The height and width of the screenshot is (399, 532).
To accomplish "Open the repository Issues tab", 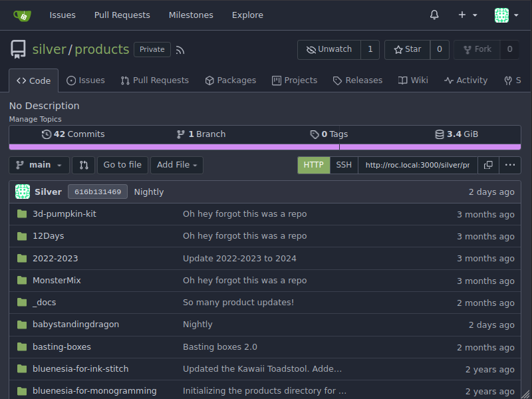I will [86, 80].
